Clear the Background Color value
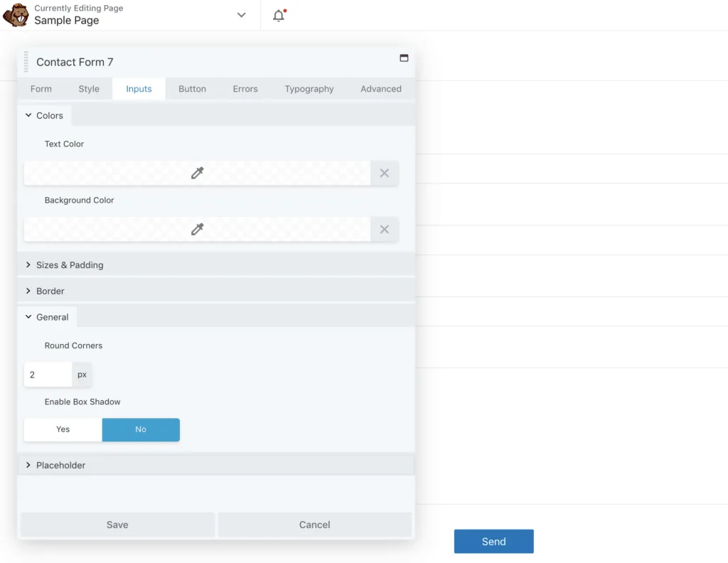 tap(385, 230)
